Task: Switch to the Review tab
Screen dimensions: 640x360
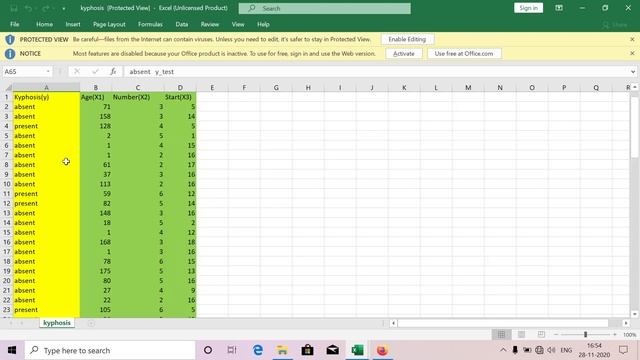Action: [209, 24]
